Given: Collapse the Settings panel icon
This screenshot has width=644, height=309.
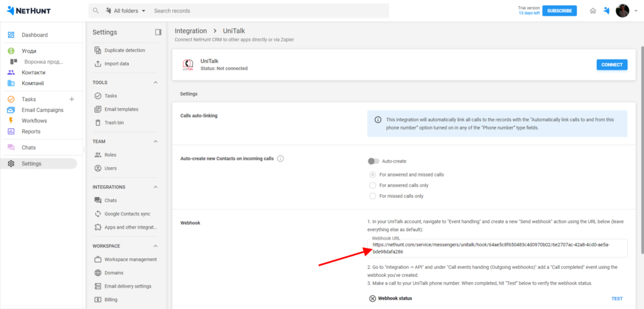Looking at the screenshot, I should coord(158,32).
